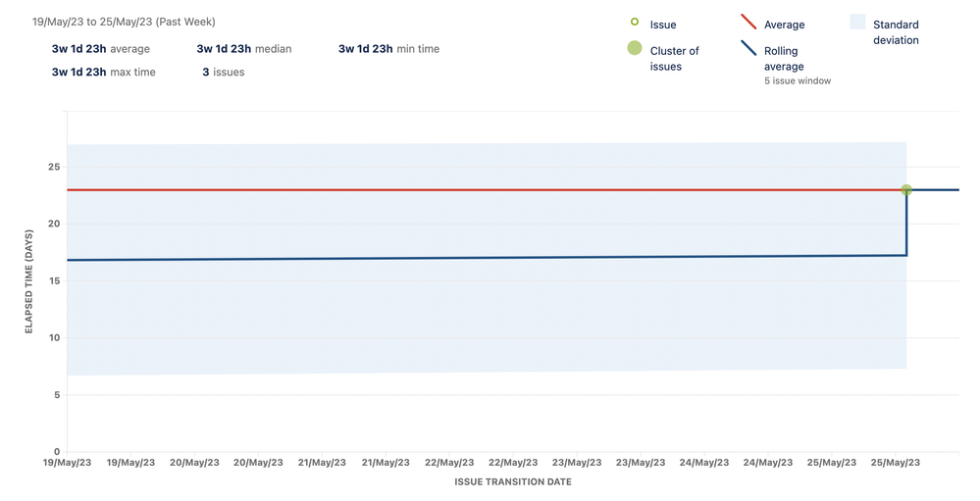This screenshot has height=501, width=980.
Task: Click the y-axis label '10'
Action: pos(54,338)
